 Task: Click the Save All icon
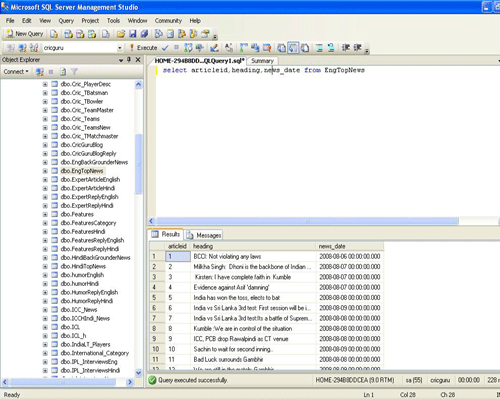pos(144,34)
